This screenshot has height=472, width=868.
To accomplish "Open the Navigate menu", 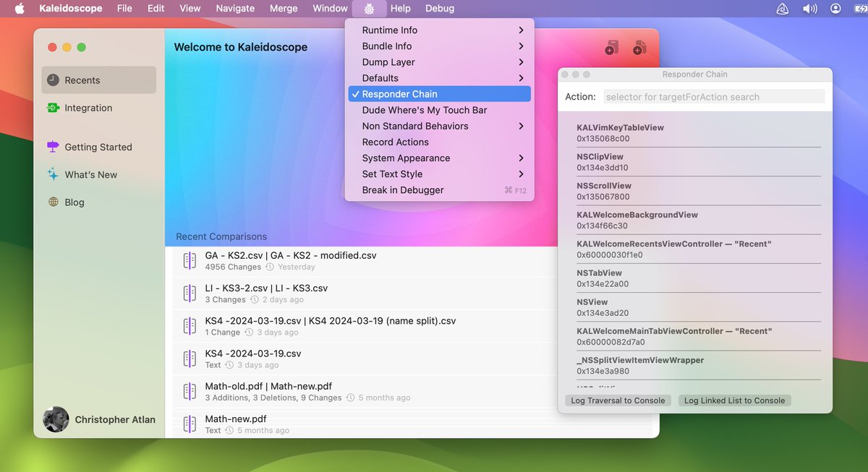I will (x=235, y=9).
